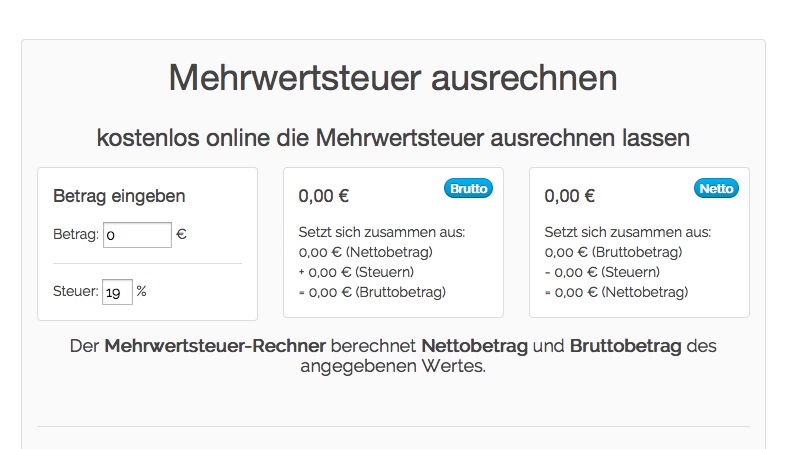This screenshot has height=449, width=790.
Task: Click the Steuer percentage input field
Action: (117, 292)
